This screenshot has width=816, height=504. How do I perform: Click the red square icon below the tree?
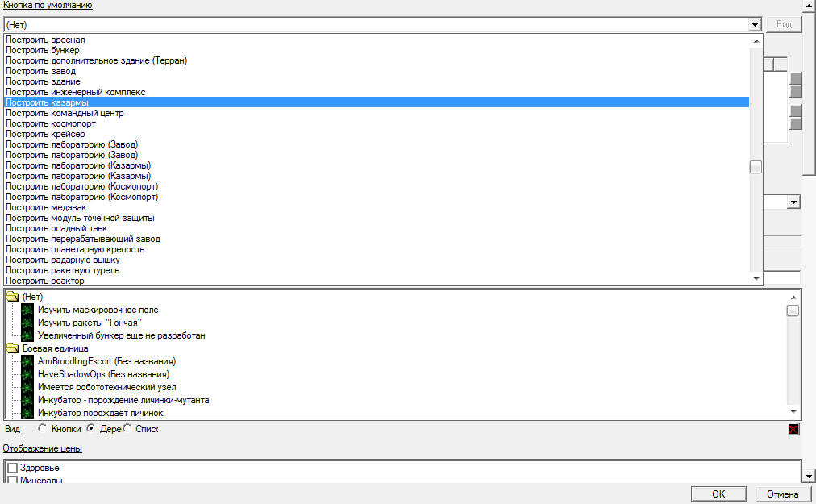[793, 429]
